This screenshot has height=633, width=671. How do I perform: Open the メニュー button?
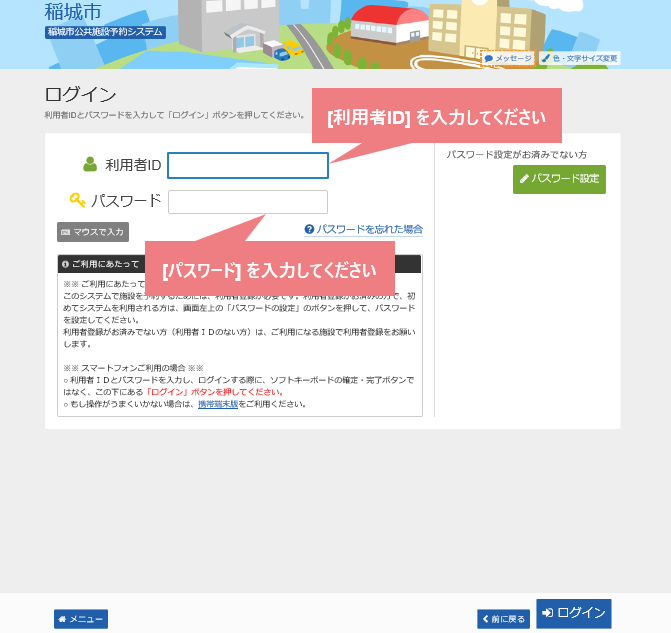point(81,619)
